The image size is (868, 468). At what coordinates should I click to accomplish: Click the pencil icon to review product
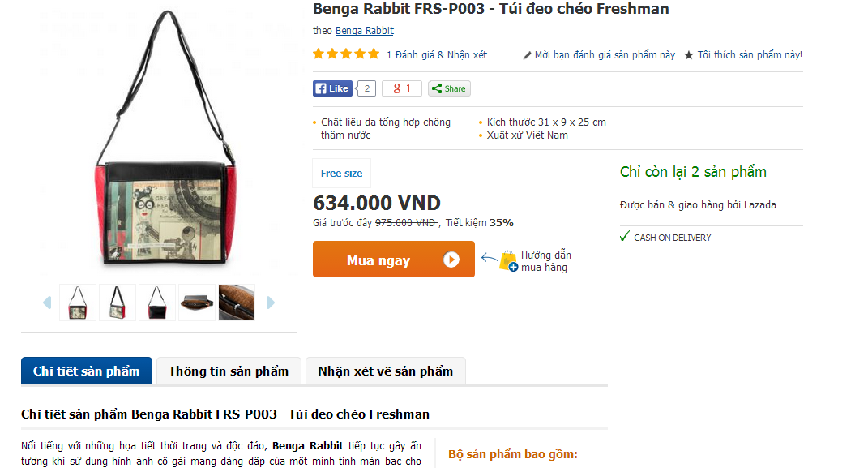(527, 55)
